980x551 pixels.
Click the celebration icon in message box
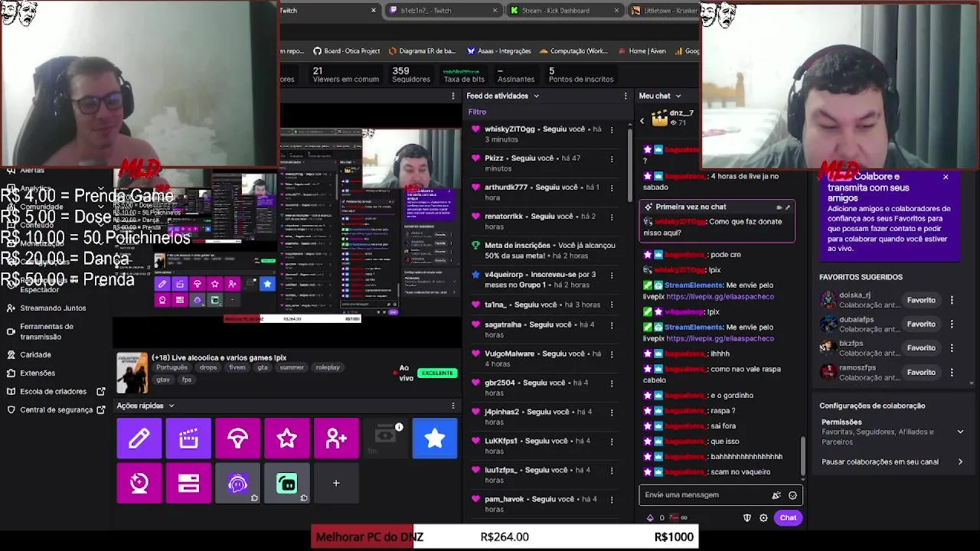point(776,495)
